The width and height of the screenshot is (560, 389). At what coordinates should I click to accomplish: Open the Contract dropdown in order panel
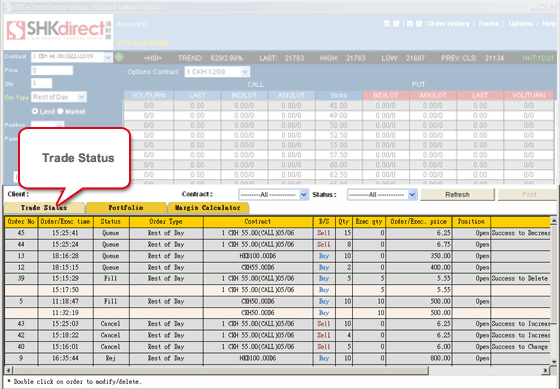point(108,57)
